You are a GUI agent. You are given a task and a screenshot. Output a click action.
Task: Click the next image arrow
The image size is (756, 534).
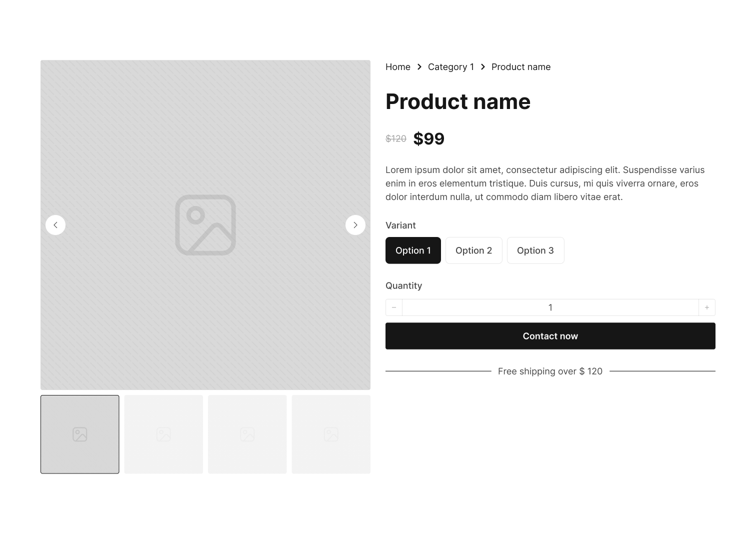[355, 225]
